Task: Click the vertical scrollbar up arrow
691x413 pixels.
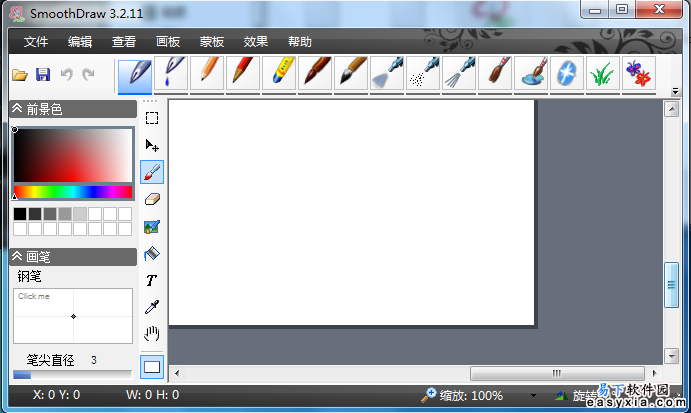Action: pos(671,109)
